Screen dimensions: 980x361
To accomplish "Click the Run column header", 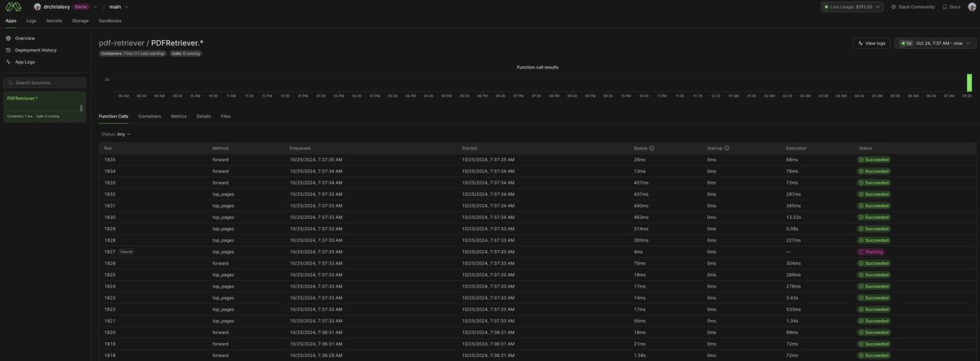I will click(x=108, y=148).
